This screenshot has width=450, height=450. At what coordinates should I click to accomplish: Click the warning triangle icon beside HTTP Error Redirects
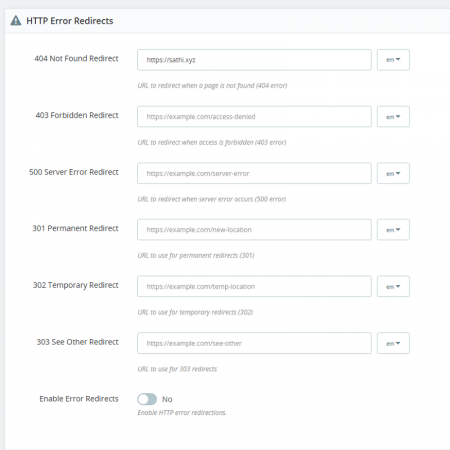click(16, 21)
